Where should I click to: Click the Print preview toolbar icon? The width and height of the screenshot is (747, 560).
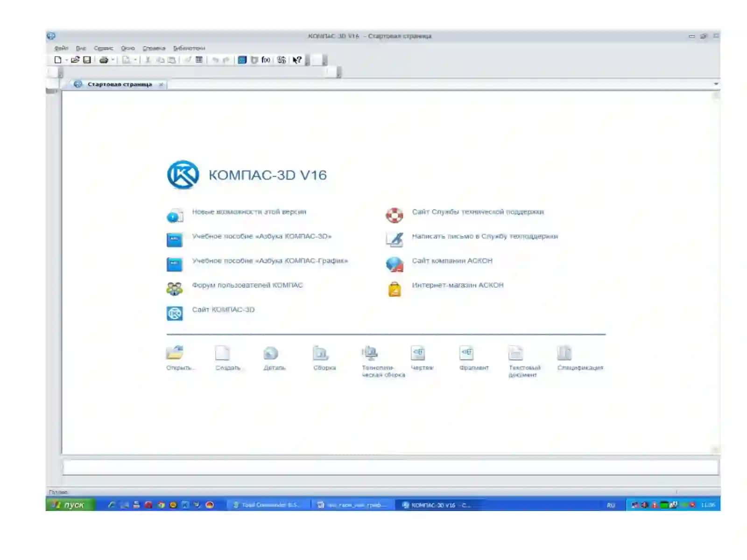click(x=126, y=60)
